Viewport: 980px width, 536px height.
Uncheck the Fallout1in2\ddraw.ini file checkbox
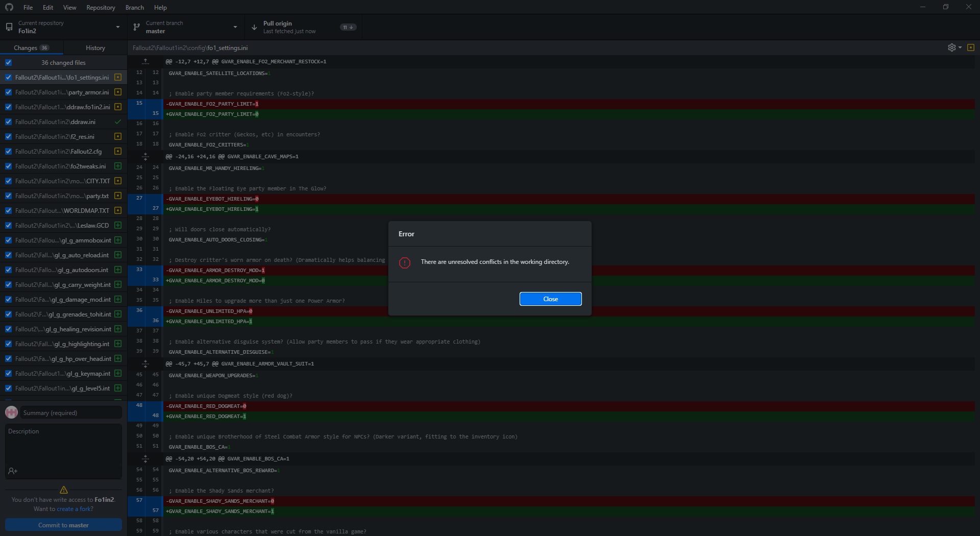(x=8, y=121)
